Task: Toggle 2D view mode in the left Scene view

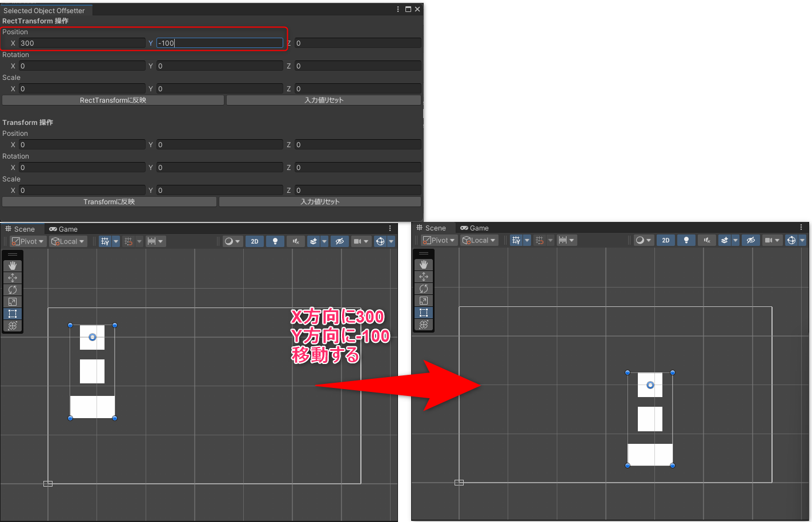Action: tap(255, 241)
